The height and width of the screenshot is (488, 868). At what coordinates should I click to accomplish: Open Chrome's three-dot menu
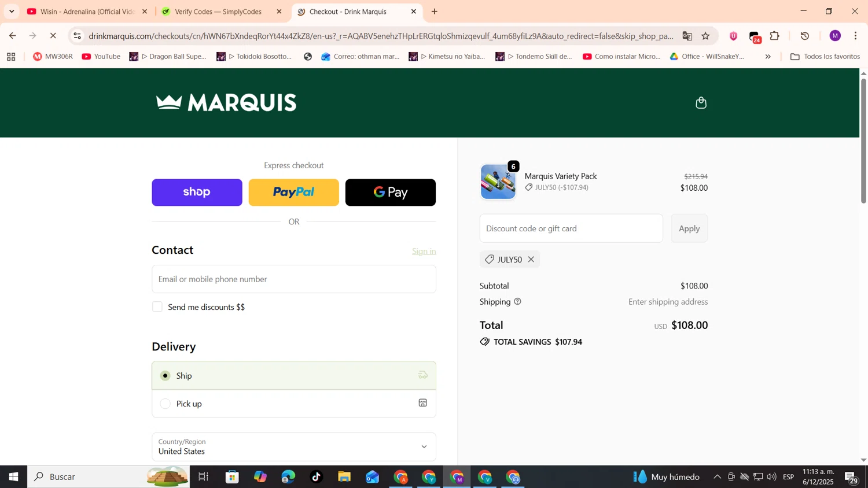tap(855, 36)
